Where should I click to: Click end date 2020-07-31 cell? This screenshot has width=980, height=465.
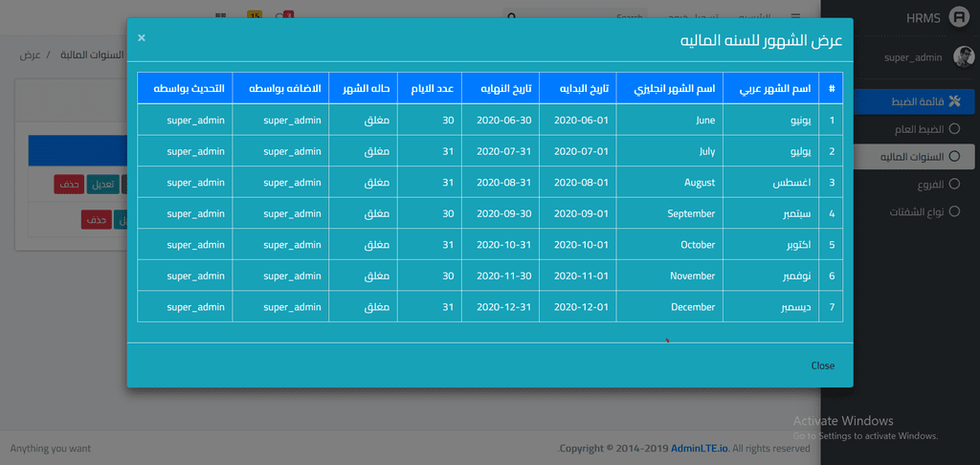point(501,151)
